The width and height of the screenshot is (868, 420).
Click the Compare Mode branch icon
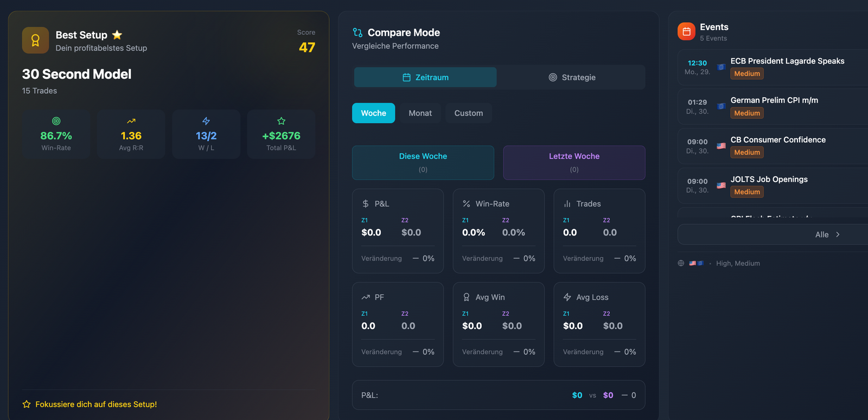(x=358, y=33)
